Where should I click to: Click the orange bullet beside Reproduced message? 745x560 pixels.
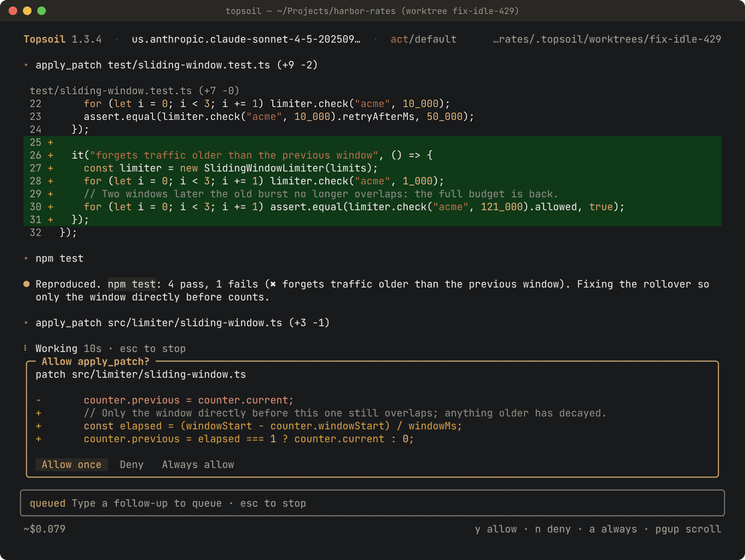click(x=27, y=284)
